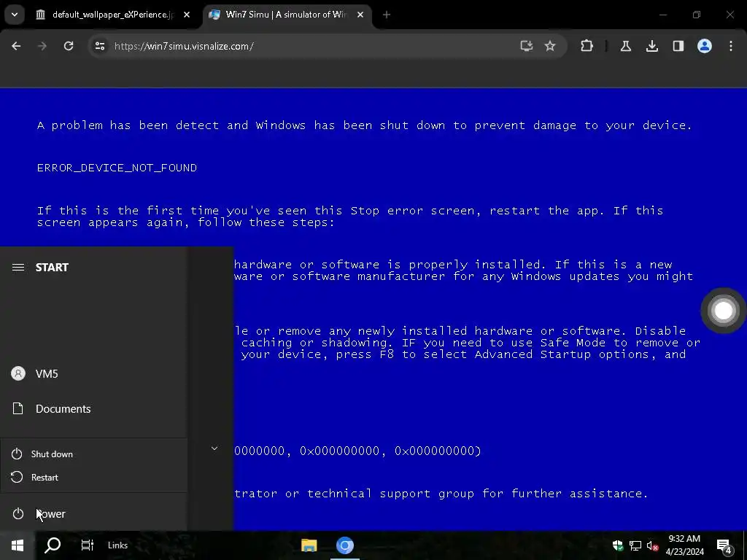Open the Extensions puzzle icon
The image size is (747, 560).
(x=587, y=46)
